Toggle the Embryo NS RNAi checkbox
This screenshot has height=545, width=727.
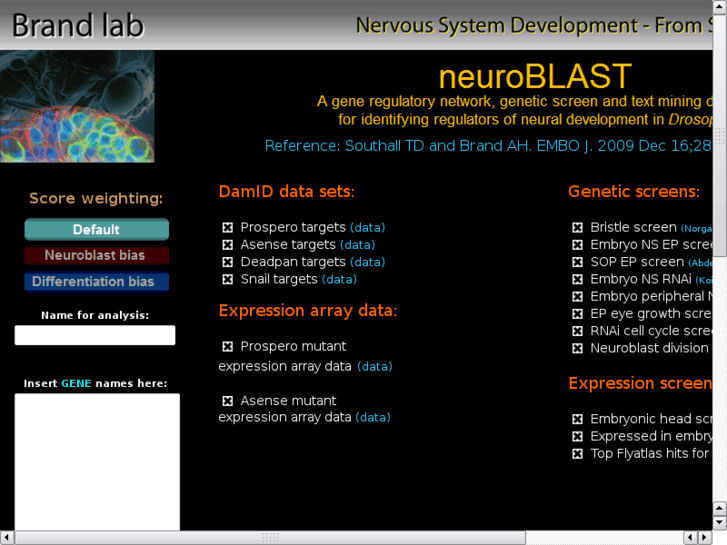(x=577, y=279)
